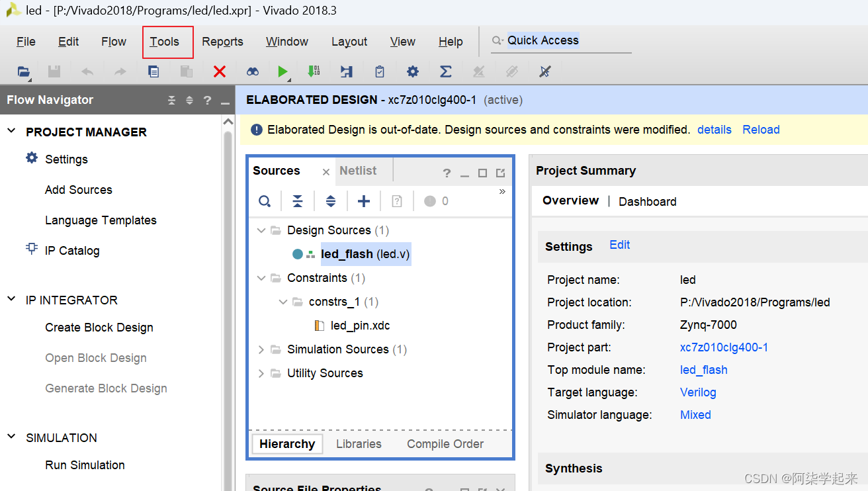Click Reload link in warning banner
868x491 pixels.
click(761, 130)
